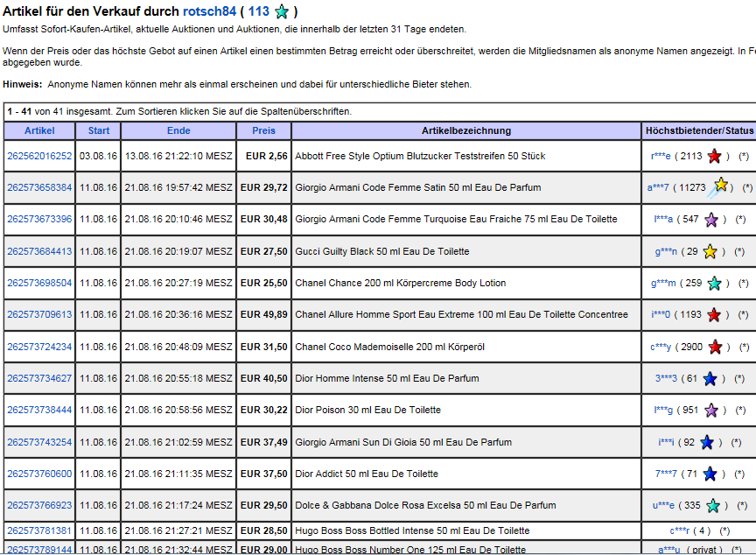Open item 262573766923
Image resolution: width=756 pixels, height=555 pixels.
coord(39,505)
